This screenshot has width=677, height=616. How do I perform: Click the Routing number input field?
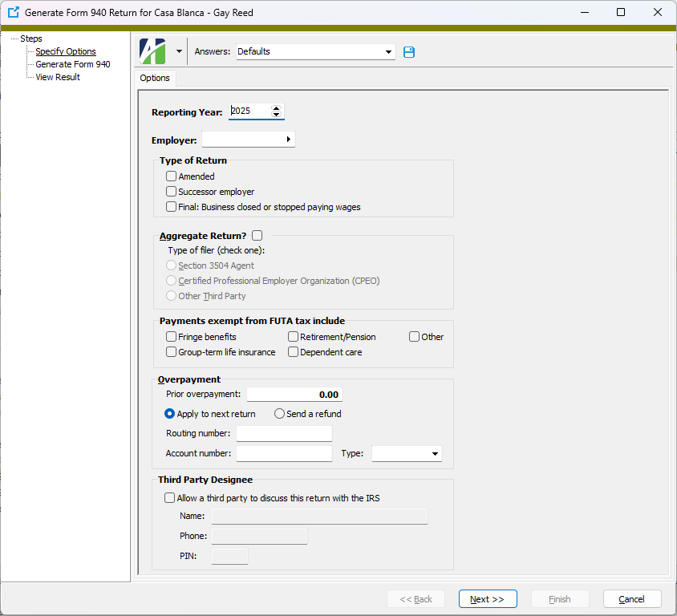[x=284, y=434]
